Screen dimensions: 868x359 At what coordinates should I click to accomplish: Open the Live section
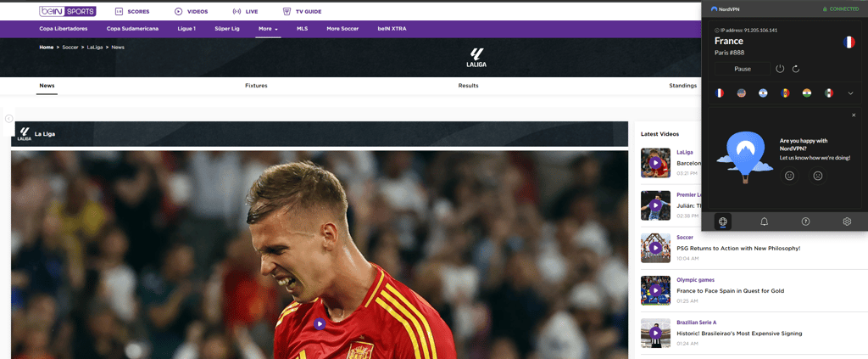click(245, 11)
